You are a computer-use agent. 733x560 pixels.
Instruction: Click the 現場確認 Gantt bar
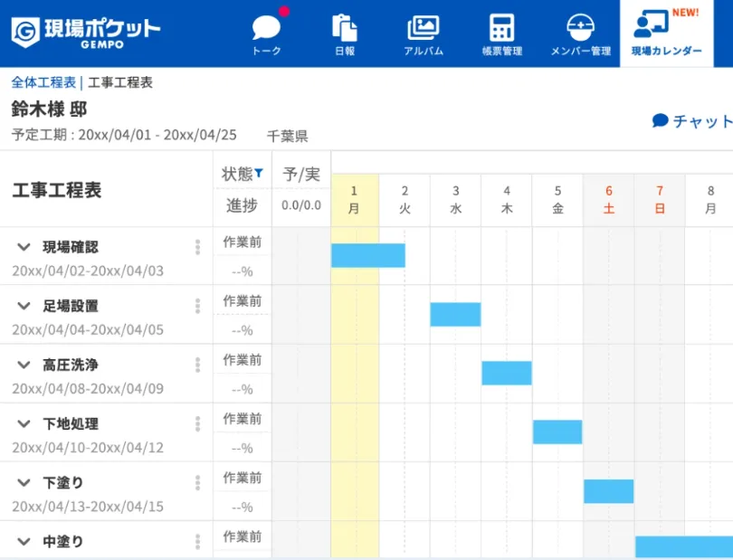(369, 256)
